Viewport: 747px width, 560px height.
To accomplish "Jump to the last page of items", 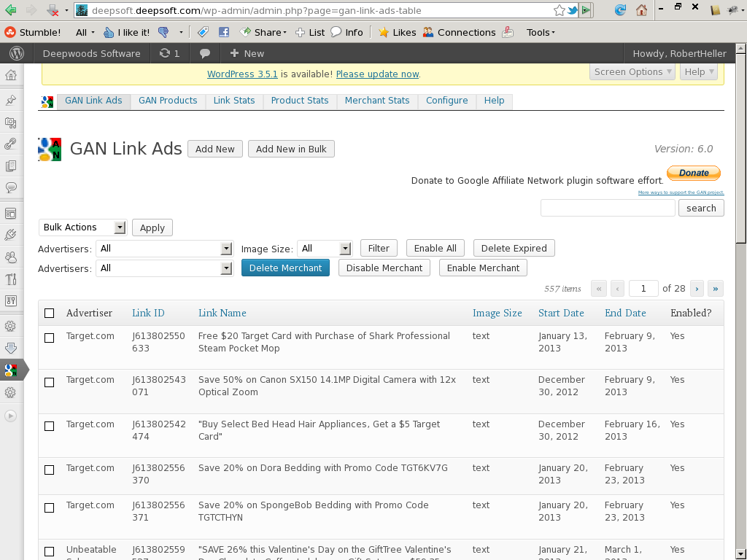I will 716,289.
